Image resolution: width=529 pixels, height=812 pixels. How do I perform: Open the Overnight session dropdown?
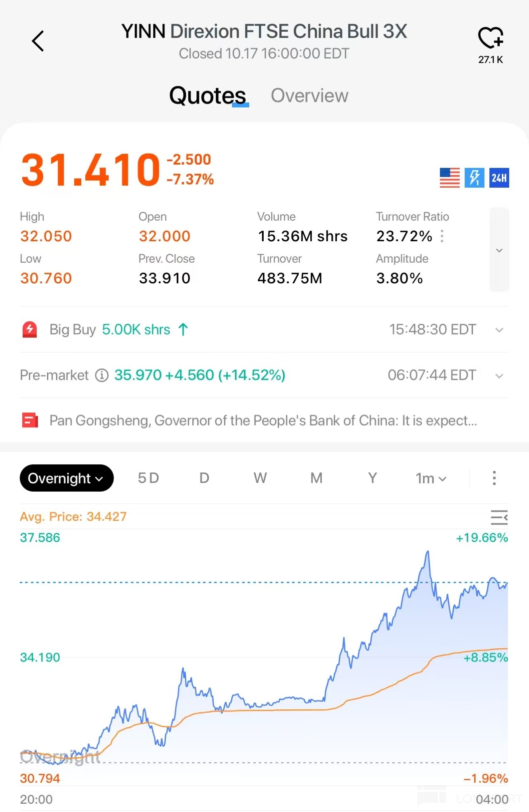click(66, 478)
